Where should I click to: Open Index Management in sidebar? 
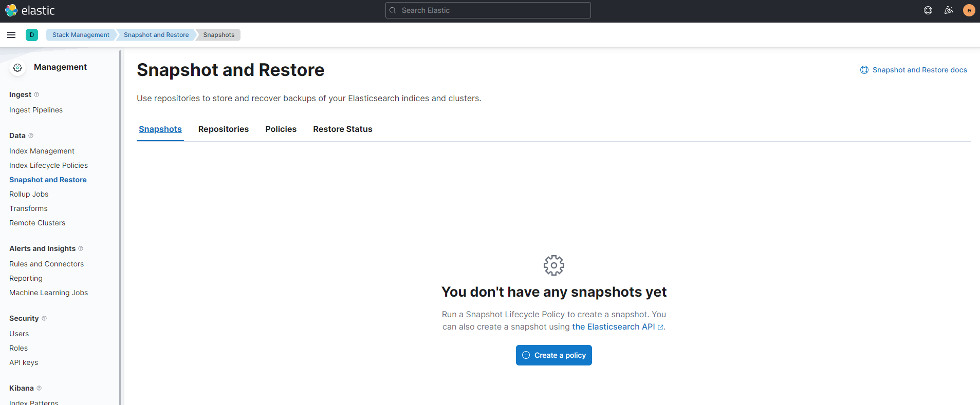[42, 151]
